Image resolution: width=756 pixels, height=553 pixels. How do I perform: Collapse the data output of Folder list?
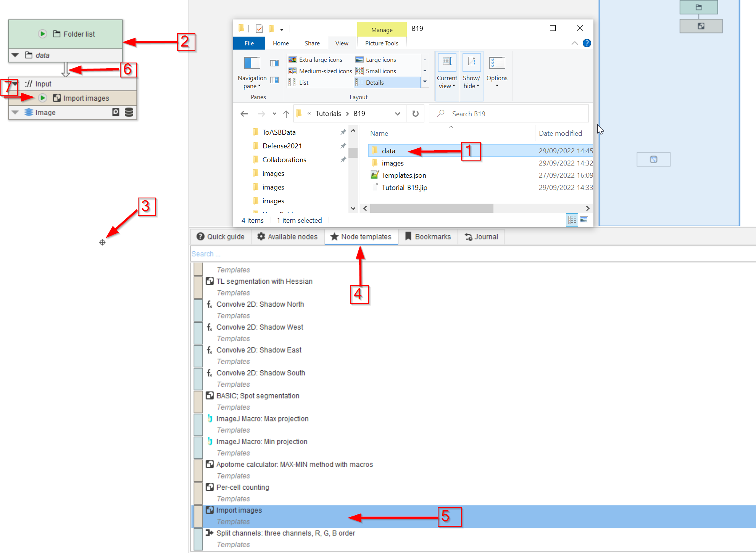coord(15,55)
